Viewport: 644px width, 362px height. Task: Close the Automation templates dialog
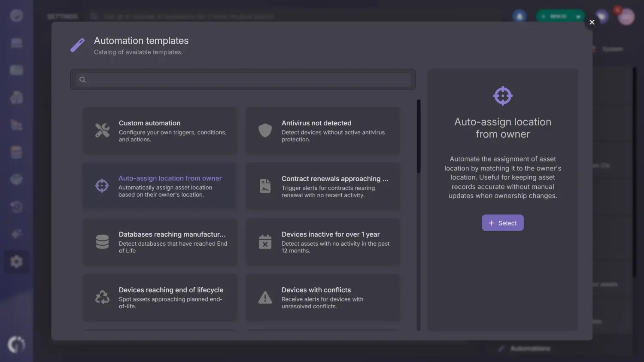tap(592, 22)
